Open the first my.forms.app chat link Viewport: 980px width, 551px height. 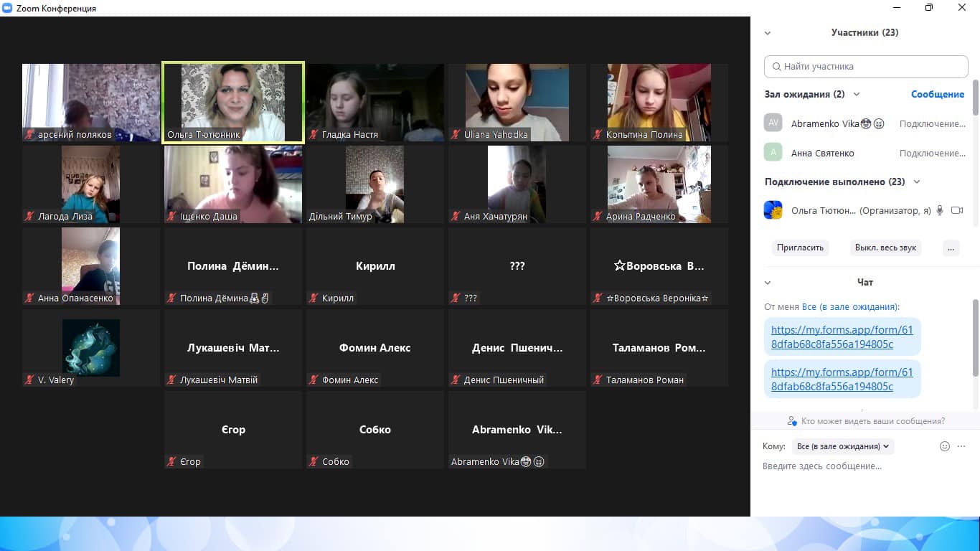click(x=842, y=337)
